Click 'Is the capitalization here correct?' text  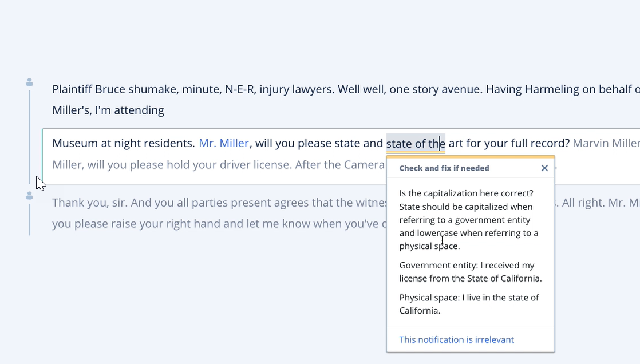pyautogui.click(x=466, y=193)
